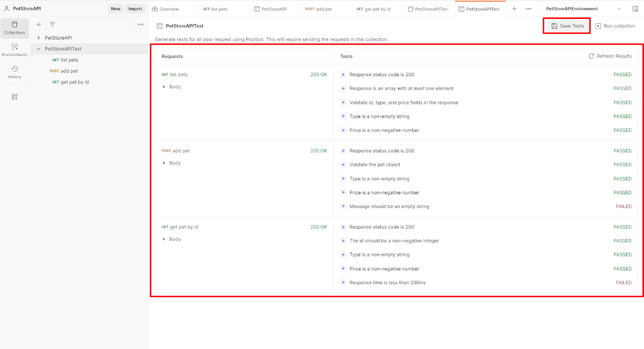Click the Run collection button
This screenshot has width=644, height=349.
(615, 26)
